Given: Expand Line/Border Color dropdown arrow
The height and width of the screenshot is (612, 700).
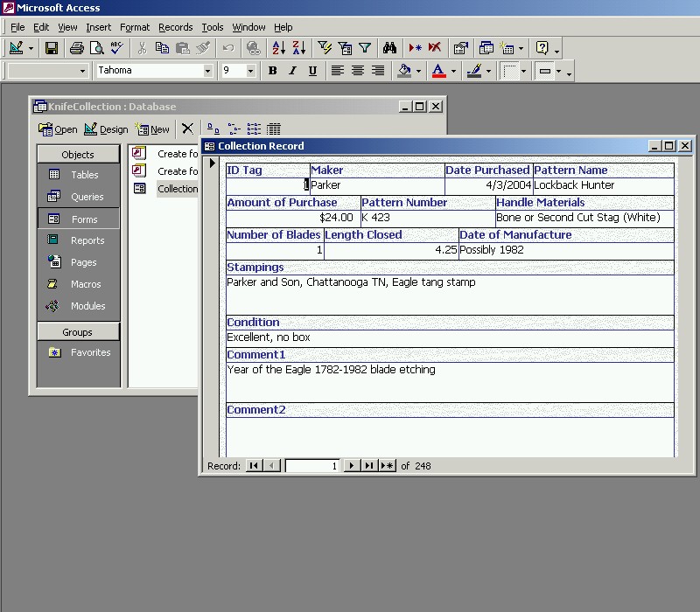Looking at the screenshot, I should pos(488,71).
